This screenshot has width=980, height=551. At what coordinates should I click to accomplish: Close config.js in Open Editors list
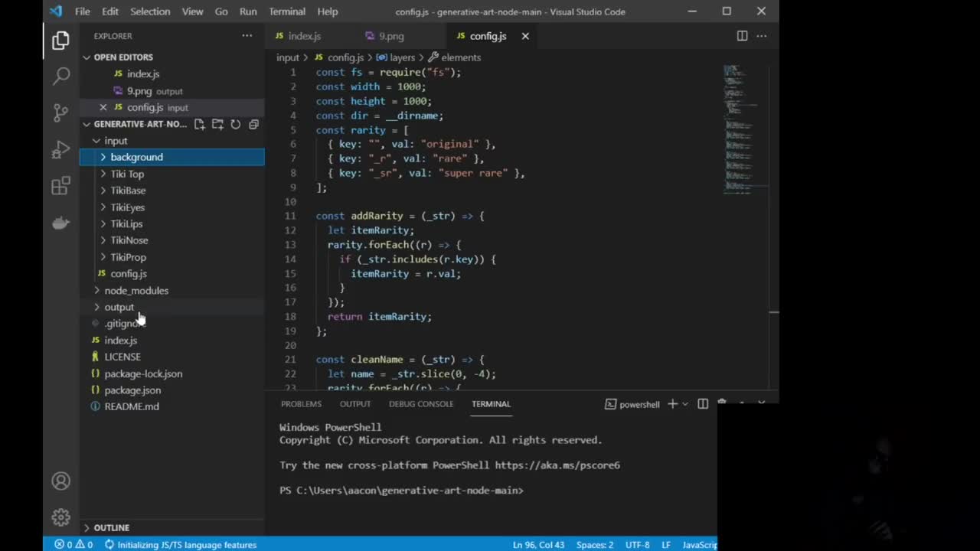[x=103, y=107]
